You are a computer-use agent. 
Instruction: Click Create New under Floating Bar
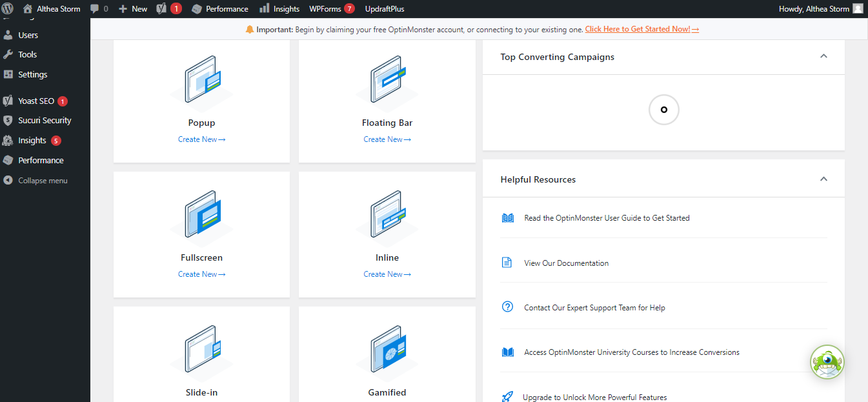point(387,139)
